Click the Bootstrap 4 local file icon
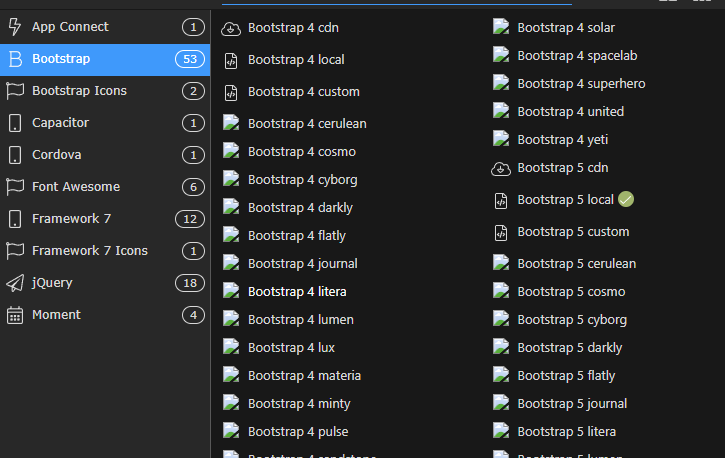 tap(231, 61)
